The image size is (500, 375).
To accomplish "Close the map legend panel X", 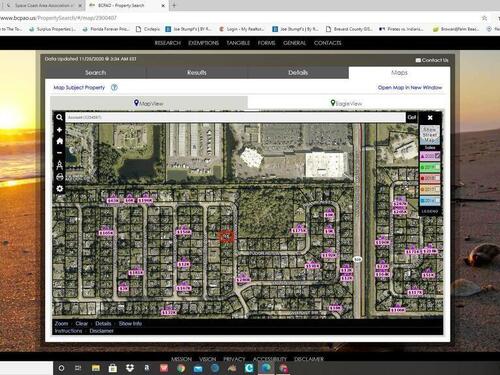I will pyautogui.click(x=430, y=117).
